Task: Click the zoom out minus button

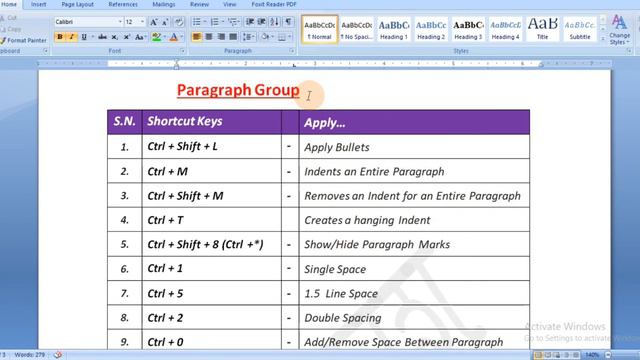Action: (609, 355)
